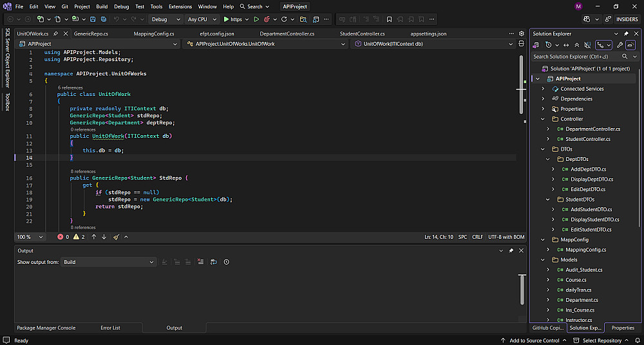Toggle Show All Files in Solution Explorer
Viewport: 644px width, 345px height.
[587, 45]
